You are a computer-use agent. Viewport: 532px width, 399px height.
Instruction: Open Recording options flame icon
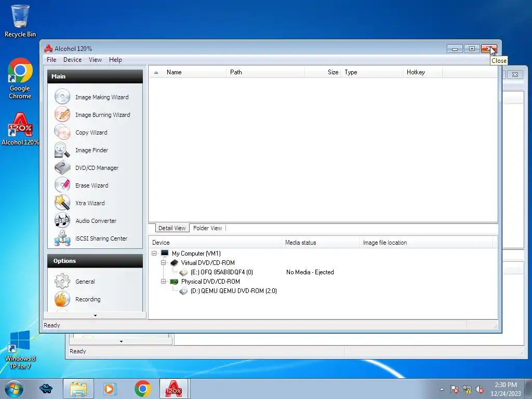tap(62, 299)
